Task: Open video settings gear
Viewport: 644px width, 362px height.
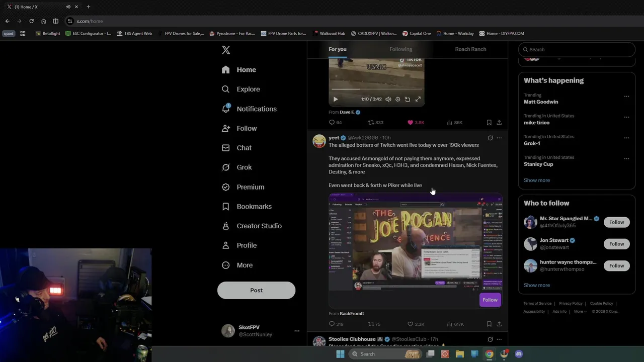Action: pyautogui.click(x=397, y=99)
